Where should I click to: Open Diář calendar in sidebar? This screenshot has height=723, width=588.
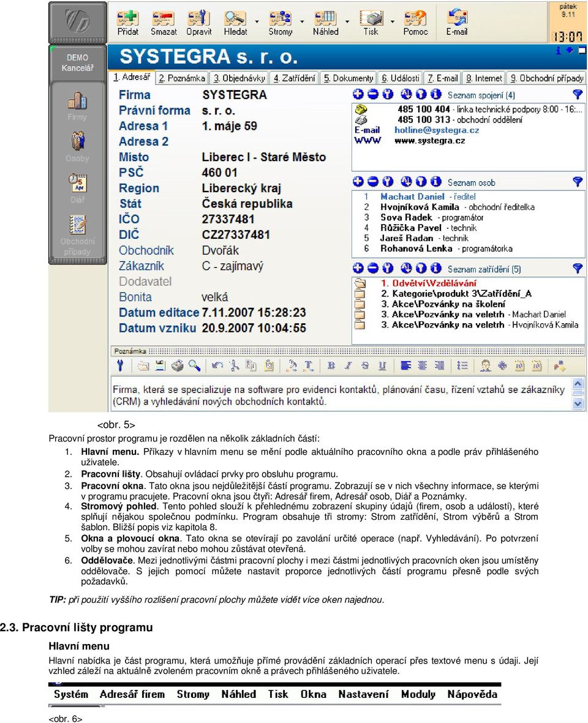tap(77, 188)
